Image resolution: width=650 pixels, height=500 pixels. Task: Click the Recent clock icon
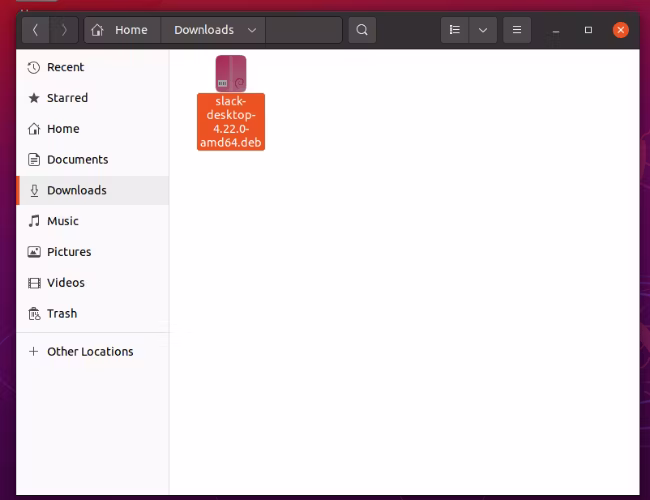34,68
